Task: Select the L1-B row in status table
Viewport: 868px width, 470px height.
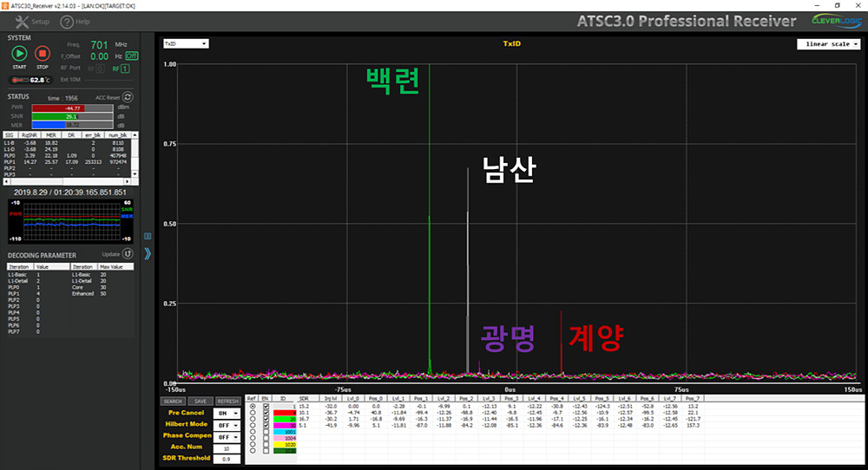Action: pos(68,143)
